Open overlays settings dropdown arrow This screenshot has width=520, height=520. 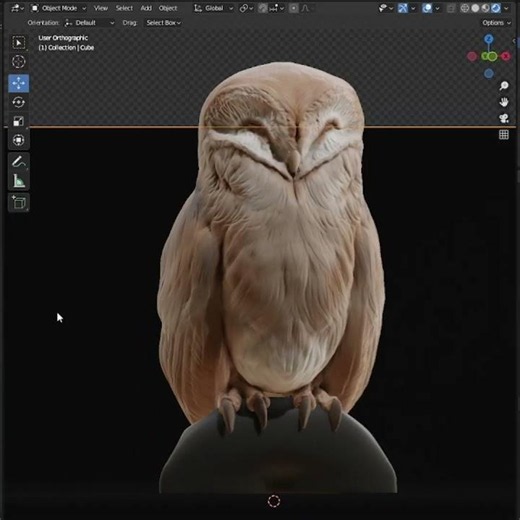click(x=437, y=8)
